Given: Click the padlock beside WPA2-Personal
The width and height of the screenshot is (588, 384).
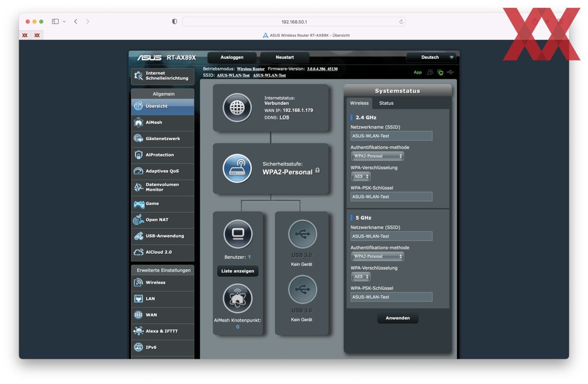Looking at the screenshot, I should [x=318, y=170].
